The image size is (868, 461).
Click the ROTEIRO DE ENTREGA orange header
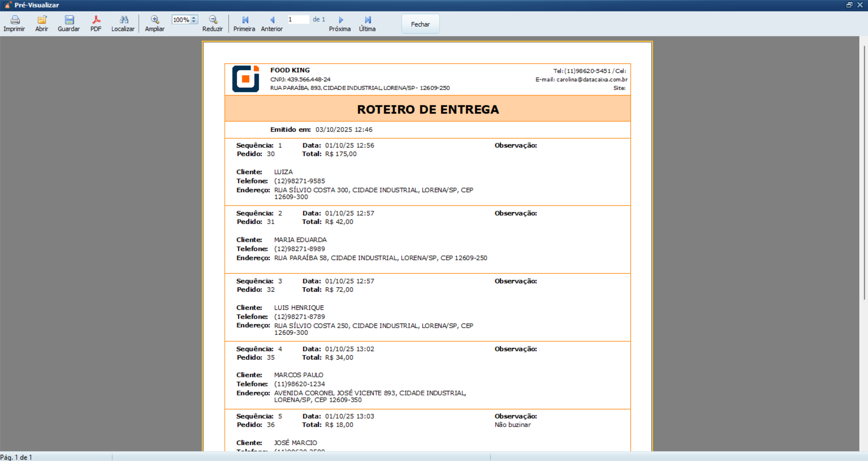427,109
